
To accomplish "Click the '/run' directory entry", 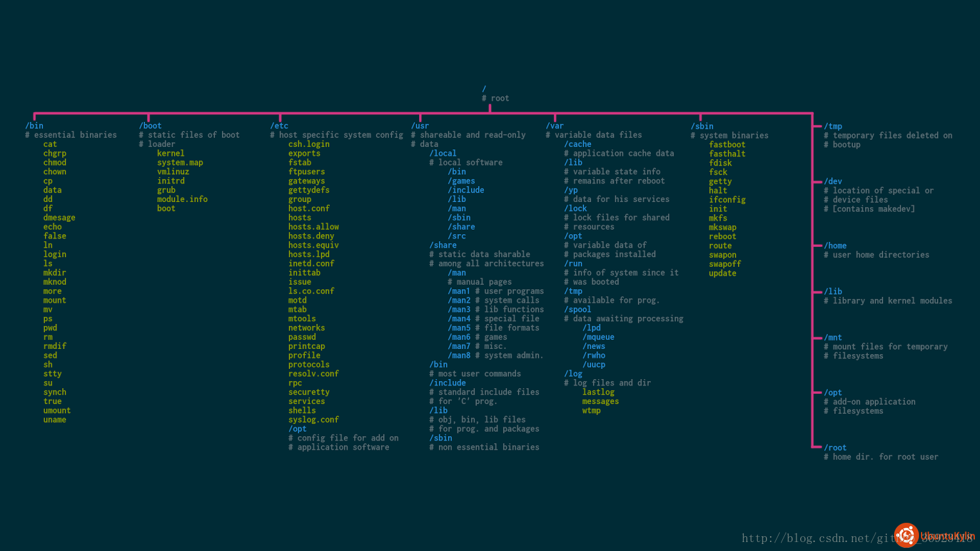I will point(573,264).
